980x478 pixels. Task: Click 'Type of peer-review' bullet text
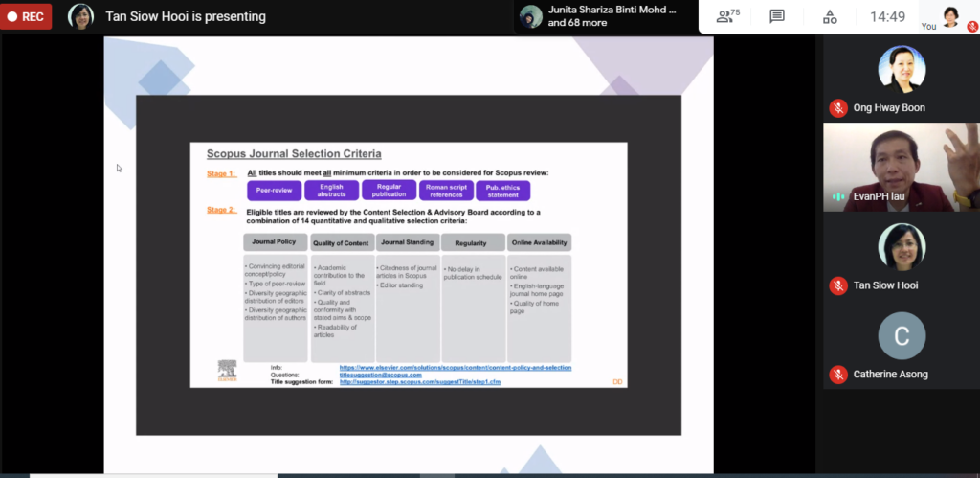[276, 284]
